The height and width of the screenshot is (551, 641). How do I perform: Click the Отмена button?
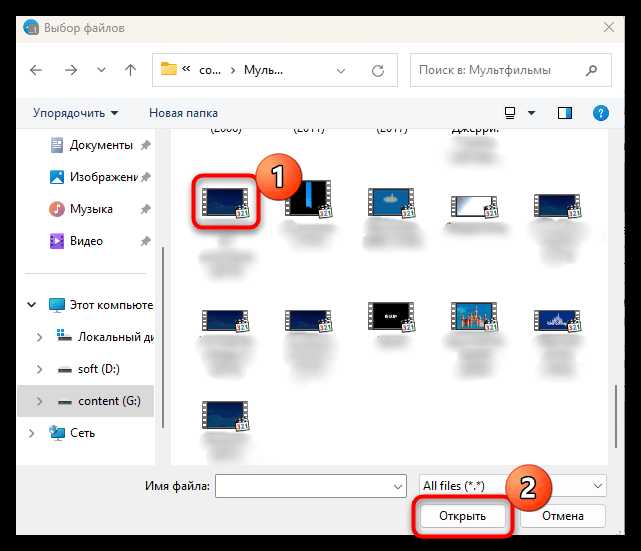563,516
